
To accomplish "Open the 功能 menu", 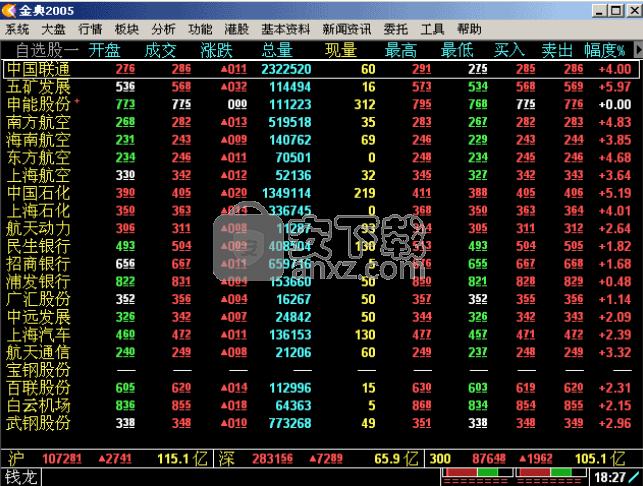I will pyautogui.click(x=200, y=29).
